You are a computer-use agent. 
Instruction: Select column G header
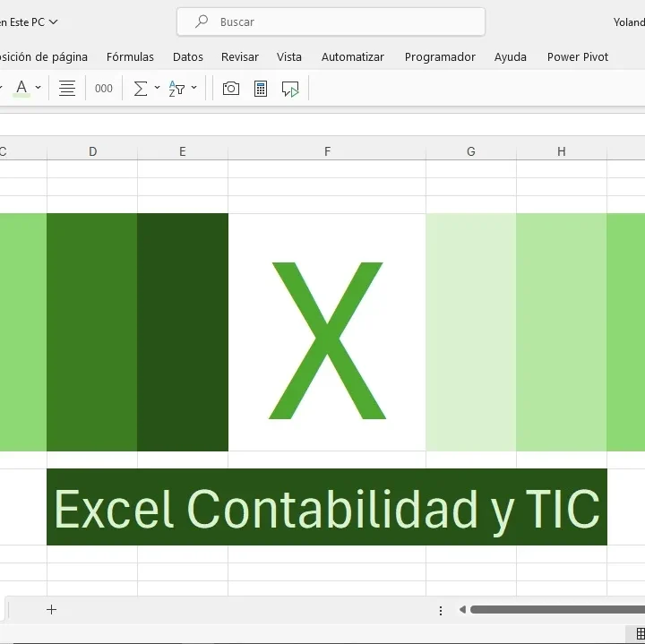pos(471,151)
